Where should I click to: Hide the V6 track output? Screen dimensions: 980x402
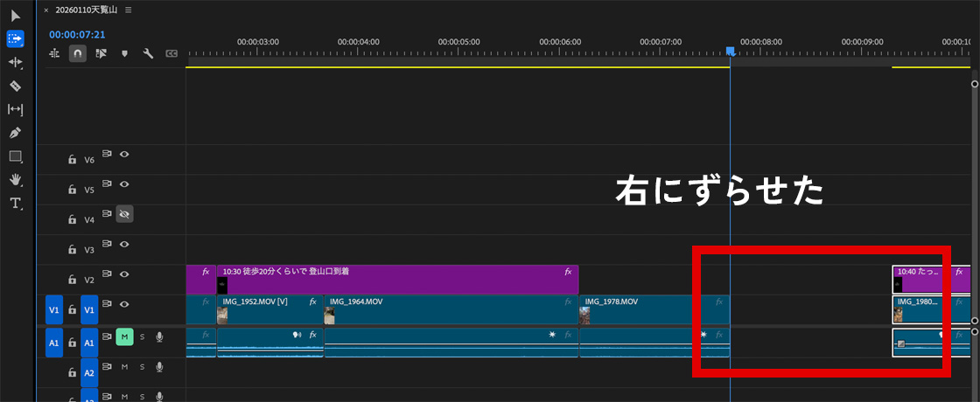[x=124, y=154]
